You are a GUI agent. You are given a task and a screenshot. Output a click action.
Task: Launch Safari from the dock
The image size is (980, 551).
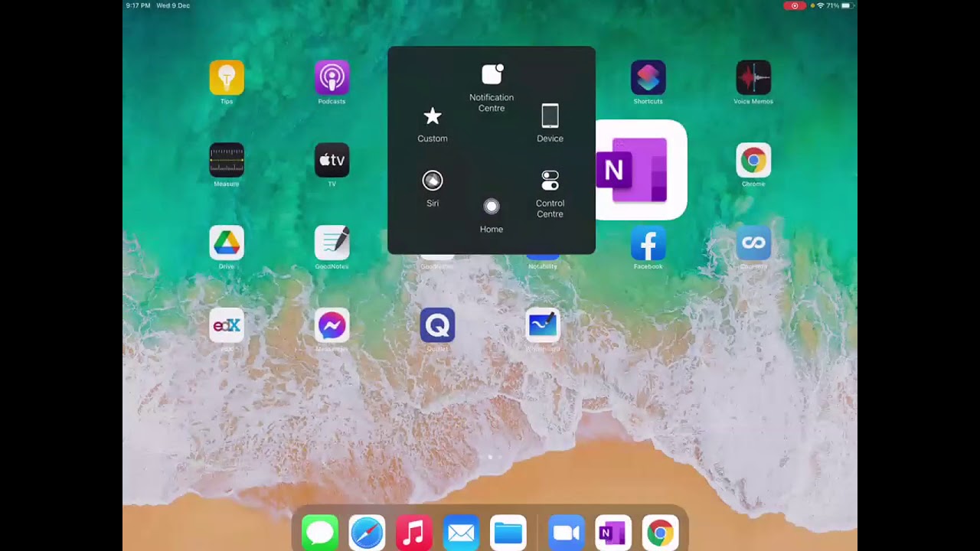367,533
